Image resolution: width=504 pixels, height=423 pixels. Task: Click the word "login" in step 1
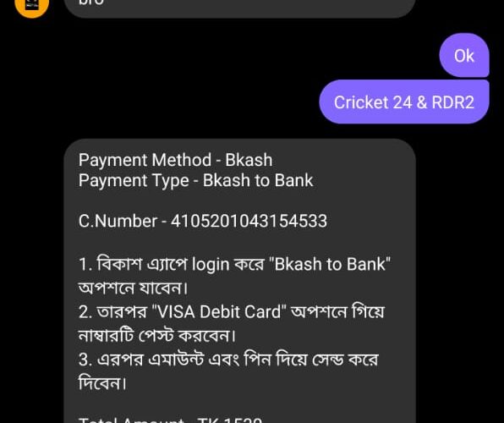[211, 265]
